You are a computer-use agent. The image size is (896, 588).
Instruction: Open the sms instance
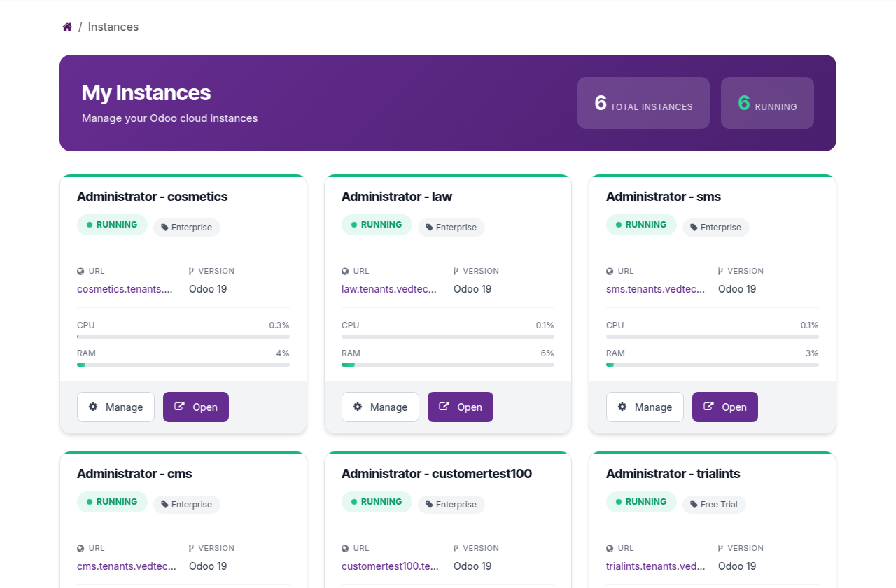[725, 407]
